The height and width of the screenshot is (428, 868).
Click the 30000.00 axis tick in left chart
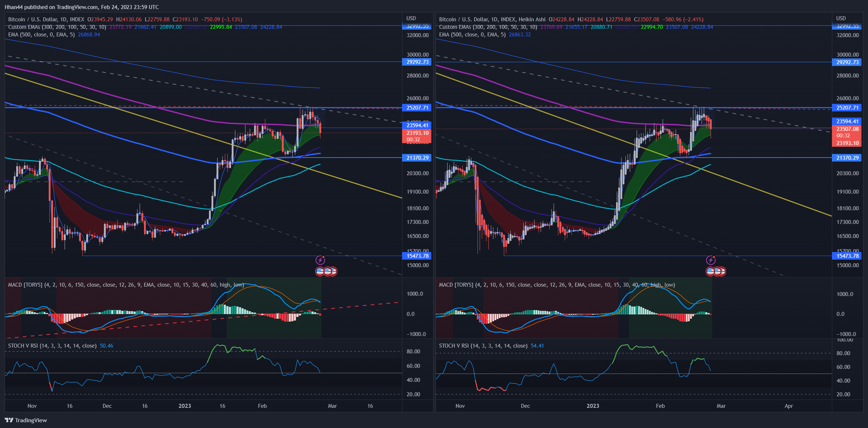tap(418, 55)
